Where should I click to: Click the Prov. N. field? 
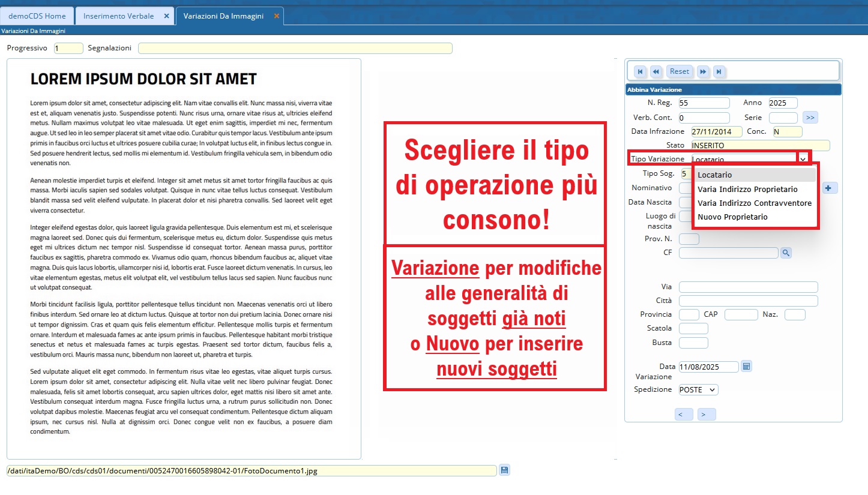689,239
